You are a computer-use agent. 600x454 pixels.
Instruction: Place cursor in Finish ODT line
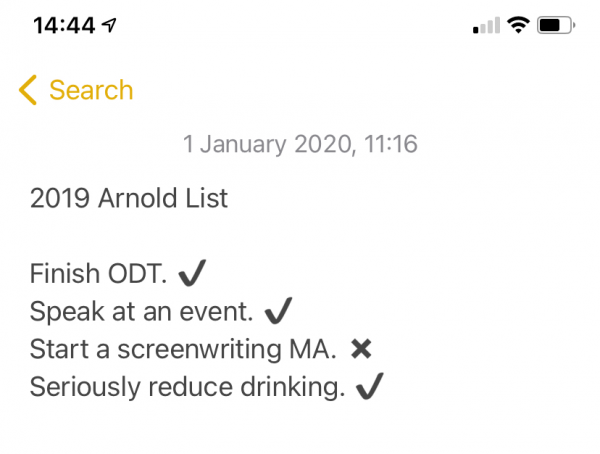[98, 274]
